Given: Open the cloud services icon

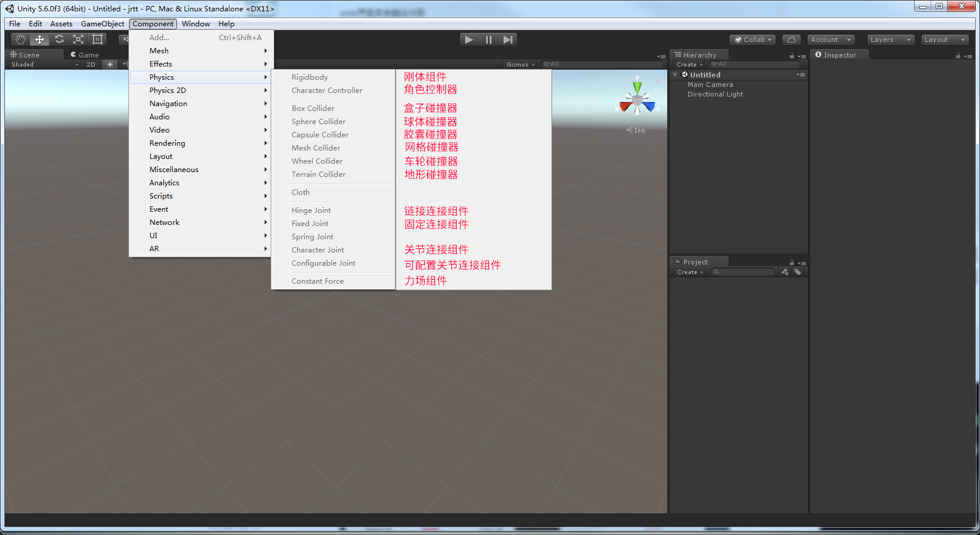Looking at the screenshot, I should tap(791, 40).
